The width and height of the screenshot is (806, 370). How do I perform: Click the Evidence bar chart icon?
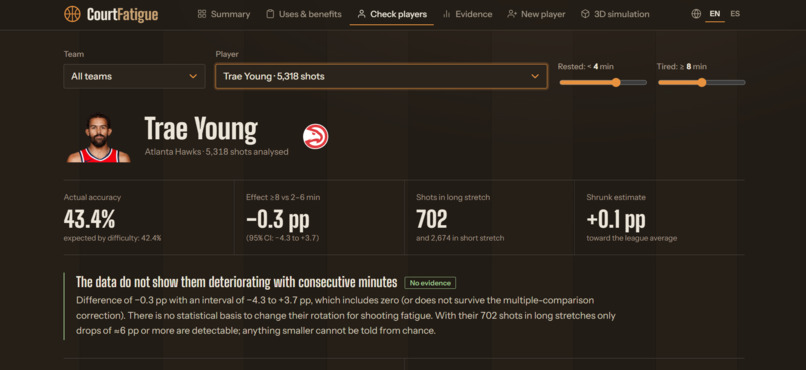[447, 14]
